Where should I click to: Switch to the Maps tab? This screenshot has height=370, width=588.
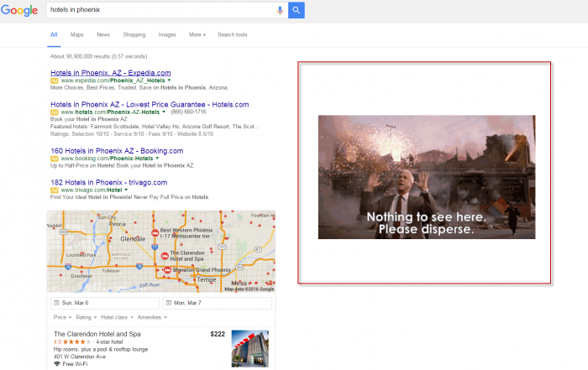pos(77,35)
